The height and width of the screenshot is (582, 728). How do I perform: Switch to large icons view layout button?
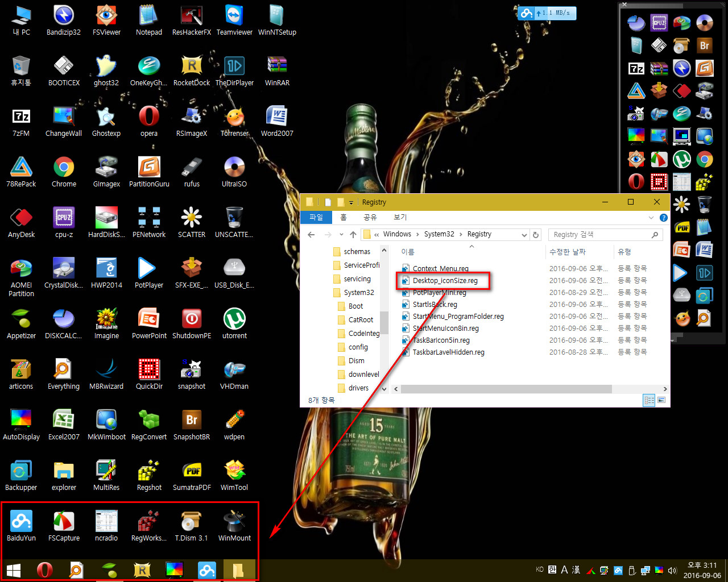point(661,400)
